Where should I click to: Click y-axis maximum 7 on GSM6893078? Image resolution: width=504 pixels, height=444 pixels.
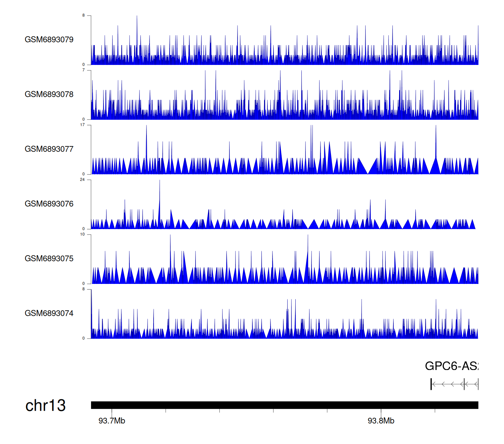pos(83,70)
